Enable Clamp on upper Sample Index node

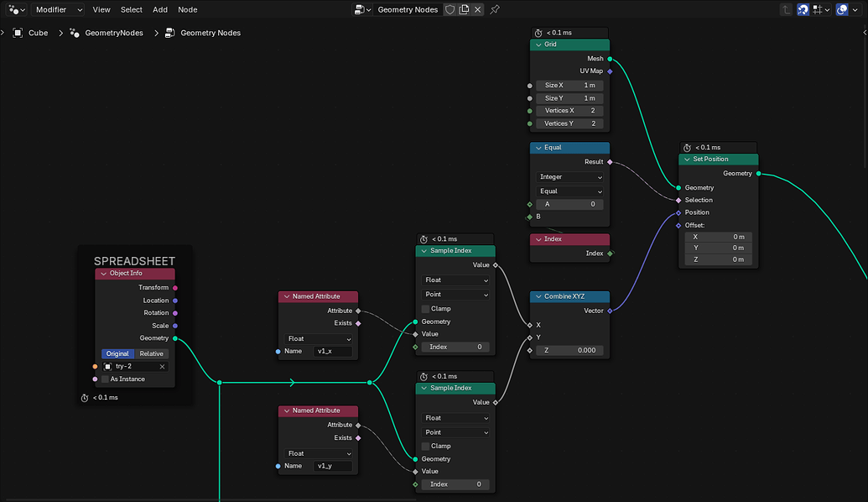[425, 309]
